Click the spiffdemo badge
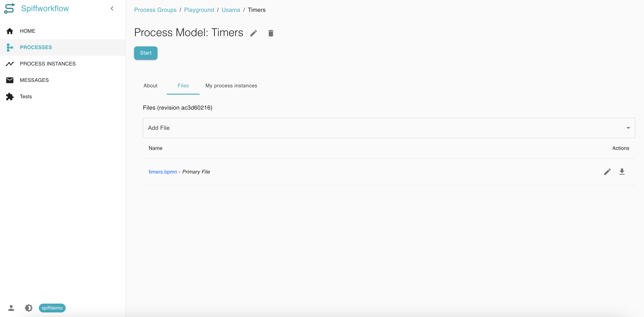Image resolution: width=644 pixels, height=317 pixels. coord(52,308)
